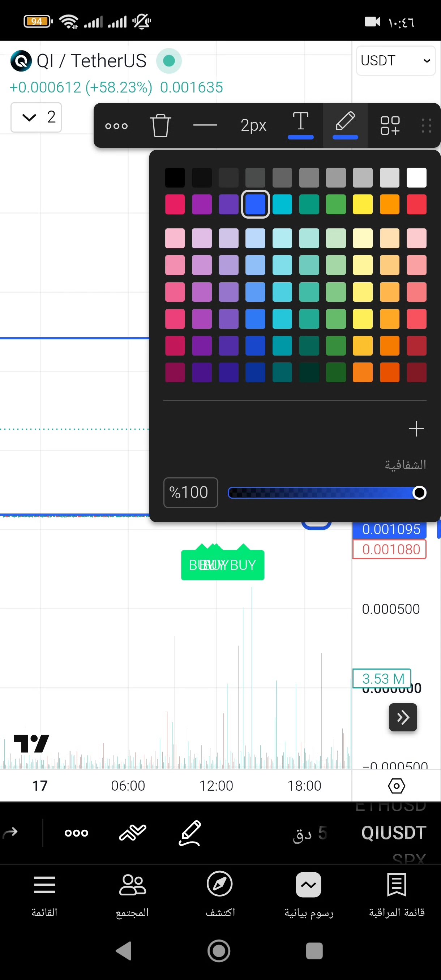Viewport: 441px width, 980px height.
Task: Tap Android home navigation button
Action: point(219,951)
